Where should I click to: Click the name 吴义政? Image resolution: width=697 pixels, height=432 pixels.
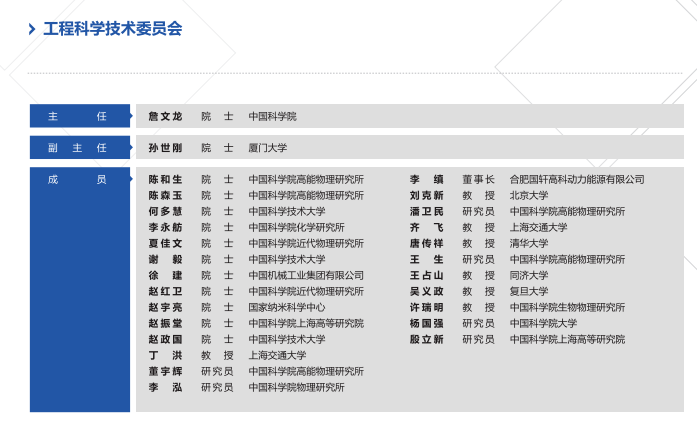pyautogui.click(x=427, y=292)
